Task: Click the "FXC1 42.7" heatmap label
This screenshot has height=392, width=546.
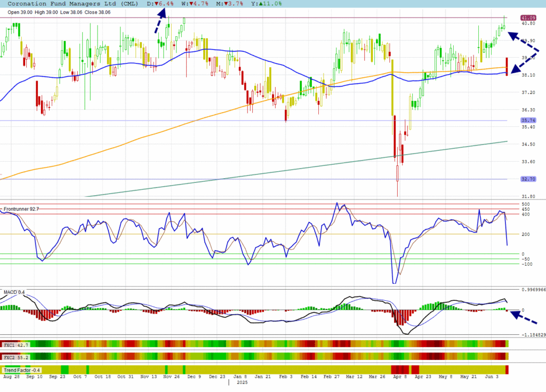Action: click(15, 345)
